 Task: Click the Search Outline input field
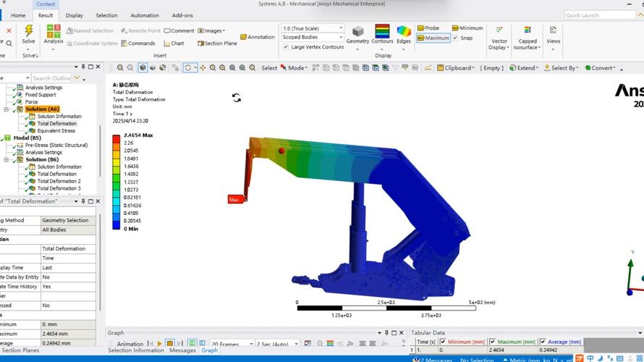click(x=51, y=78)
